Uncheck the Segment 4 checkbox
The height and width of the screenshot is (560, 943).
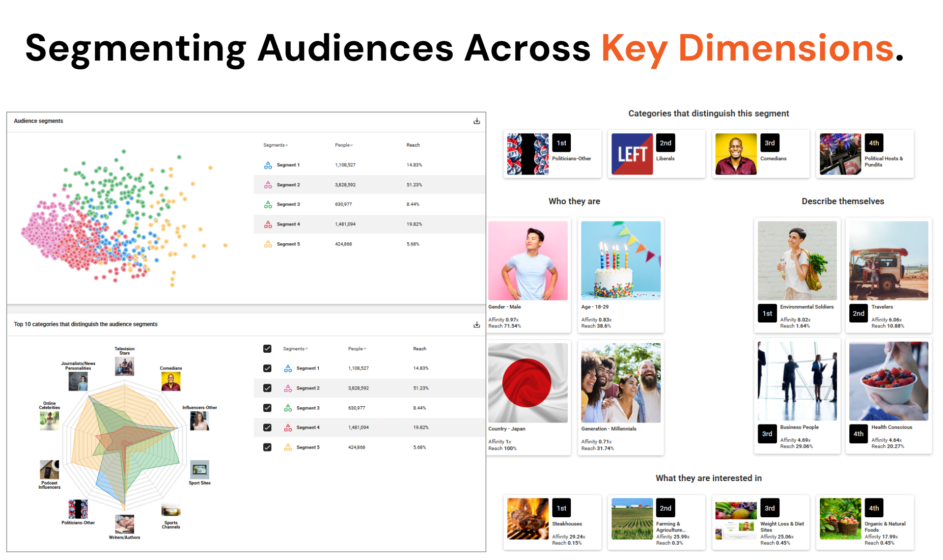[x=267, y=428]
